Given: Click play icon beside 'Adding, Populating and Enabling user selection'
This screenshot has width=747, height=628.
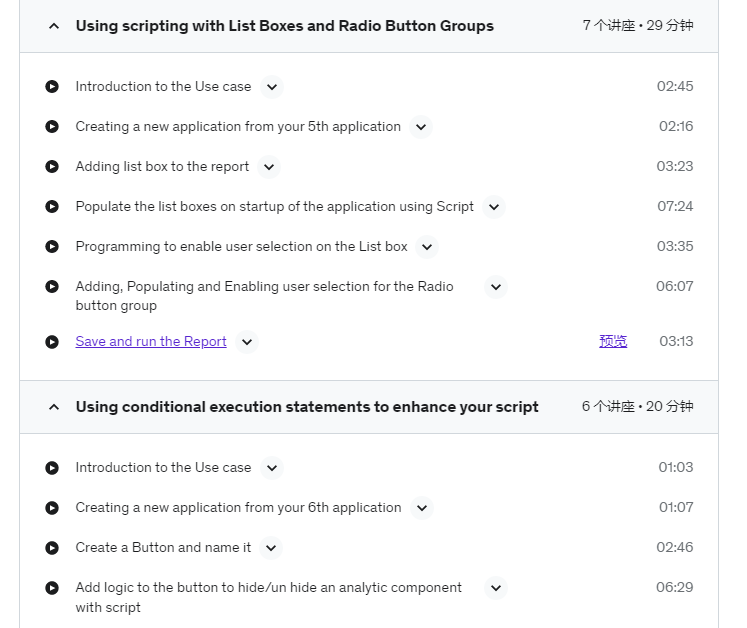Looking at the screenshot, I should click(x=52, y=286).
